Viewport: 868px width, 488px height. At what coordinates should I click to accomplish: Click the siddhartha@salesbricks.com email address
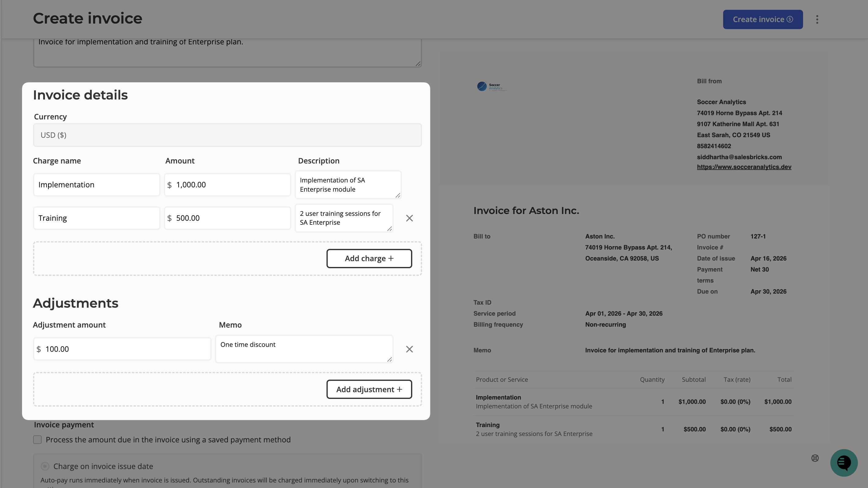click(739, 157)
